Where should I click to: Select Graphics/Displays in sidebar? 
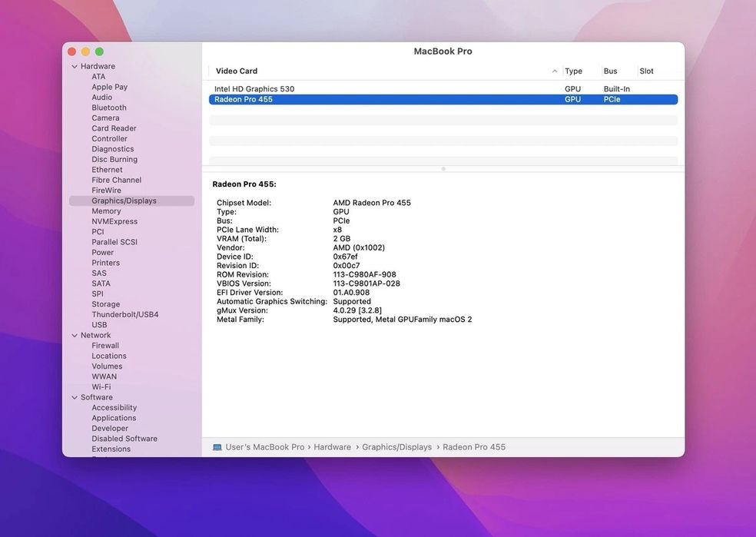click(x=131, y=201)
